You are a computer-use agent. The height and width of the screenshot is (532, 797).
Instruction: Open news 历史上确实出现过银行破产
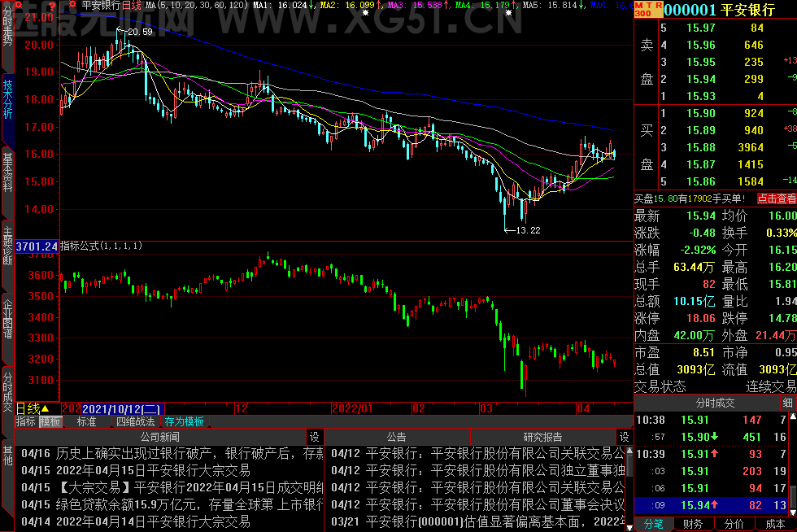[172, 453]
